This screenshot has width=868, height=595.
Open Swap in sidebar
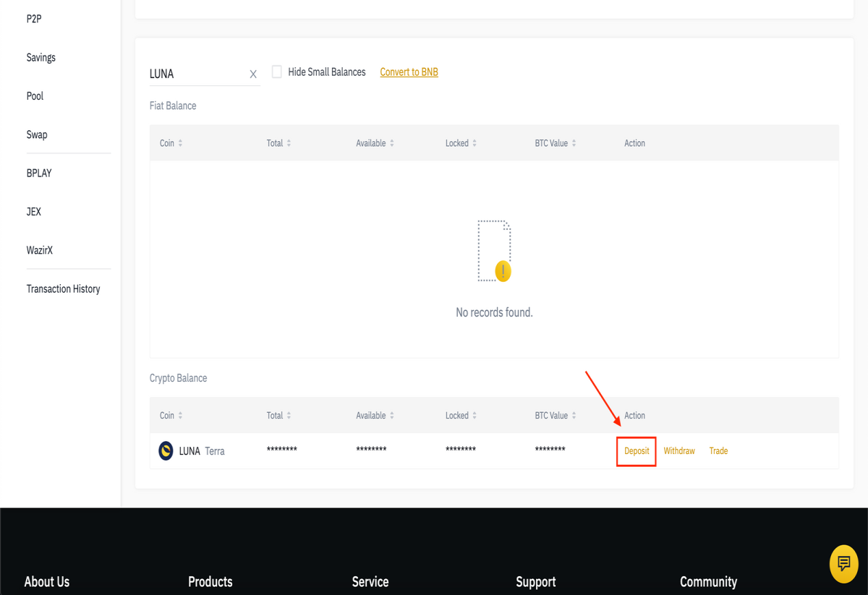coord(37,134)
